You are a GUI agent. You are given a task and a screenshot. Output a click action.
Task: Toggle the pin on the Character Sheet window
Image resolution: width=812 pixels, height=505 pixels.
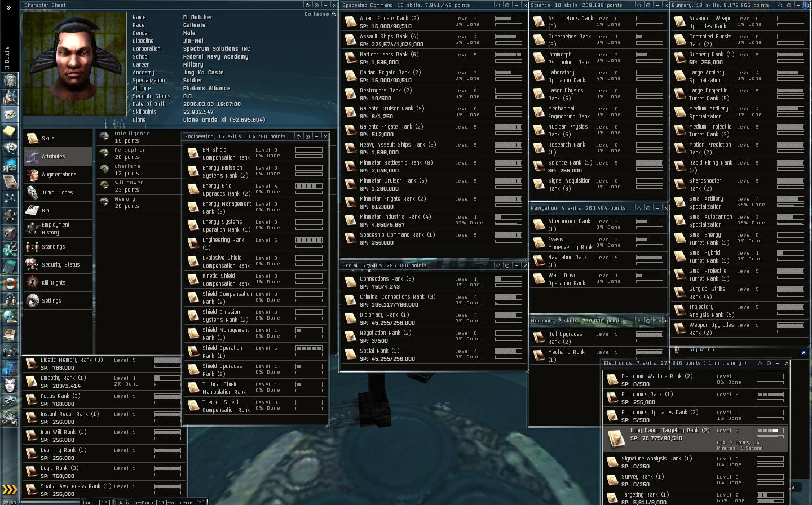307,5
